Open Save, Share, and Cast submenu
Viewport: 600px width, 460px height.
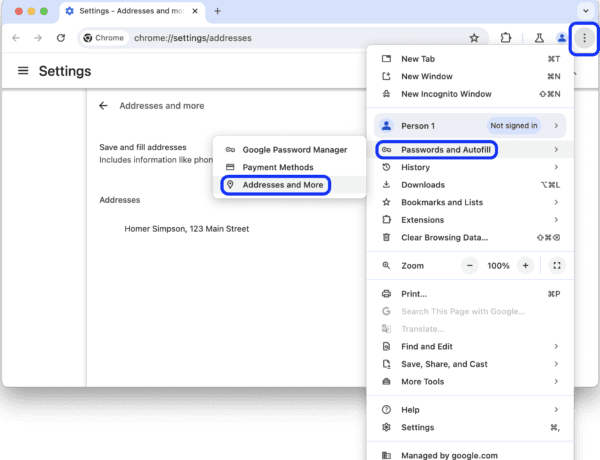tap(470, 364)
